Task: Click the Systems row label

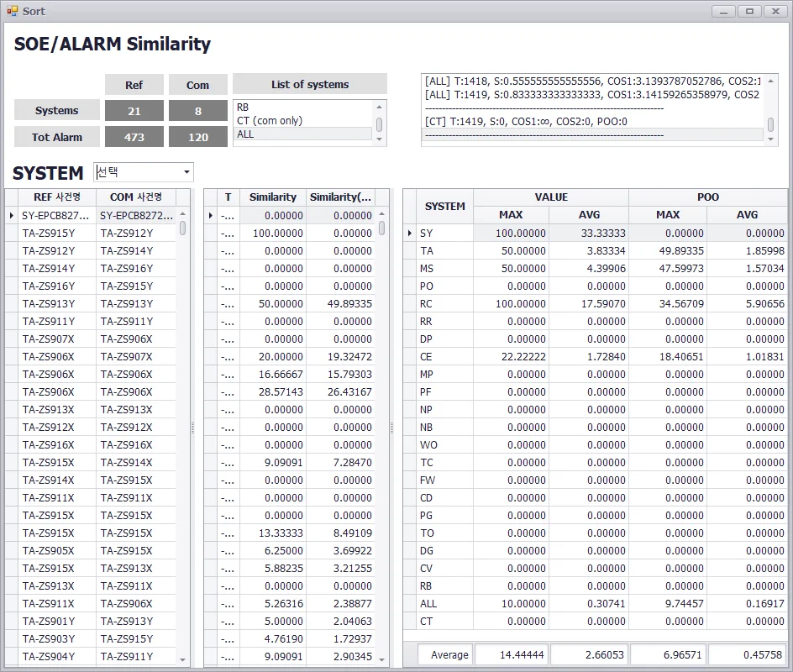Action: 56,110
